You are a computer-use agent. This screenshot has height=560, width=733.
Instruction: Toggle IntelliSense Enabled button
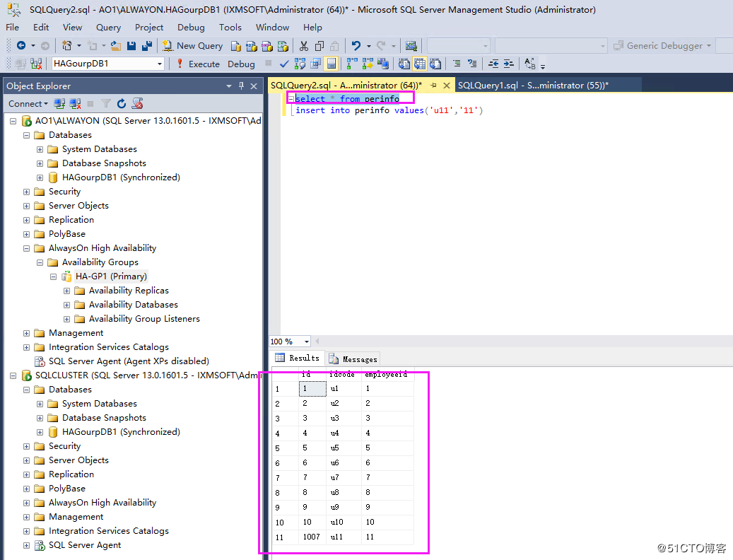[331, 64]
